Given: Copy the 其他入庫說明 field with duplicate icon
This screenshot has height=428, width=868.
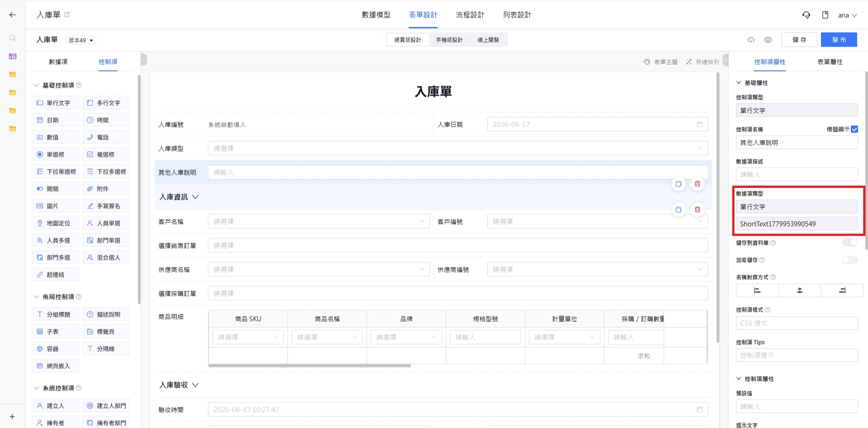Looking at the screenshot, I should 679,184.
